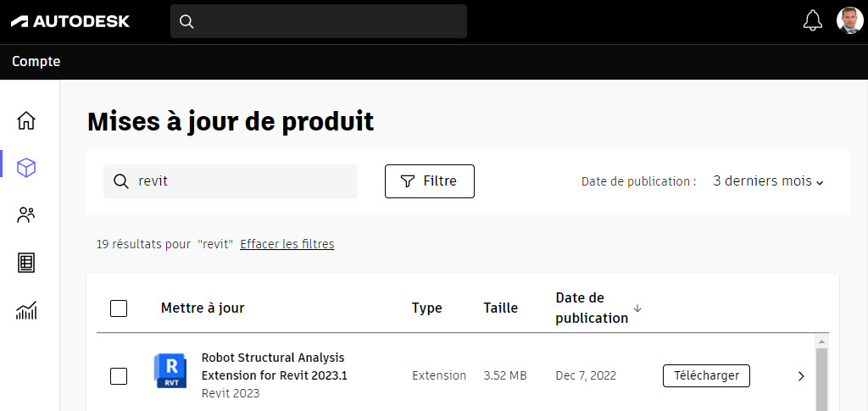Expand Robot Structural Analysis row chevron
Screen dimensions: 868x411
coord(801,376)
